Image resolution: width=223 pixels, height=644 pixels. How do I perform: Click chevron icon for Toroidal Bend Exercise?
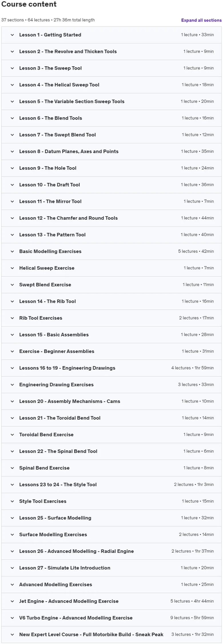coord(12,435)
